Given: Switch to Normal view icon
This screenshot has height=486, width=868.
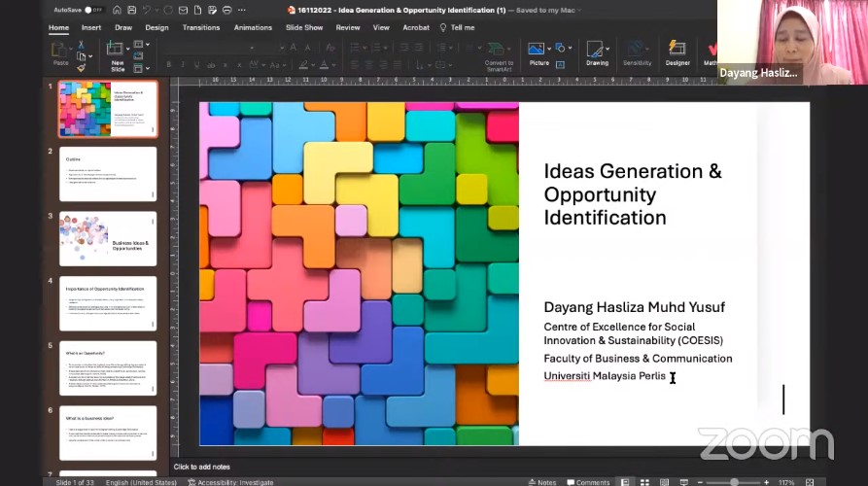Looking at the screenshot, I should coord(625,482).
